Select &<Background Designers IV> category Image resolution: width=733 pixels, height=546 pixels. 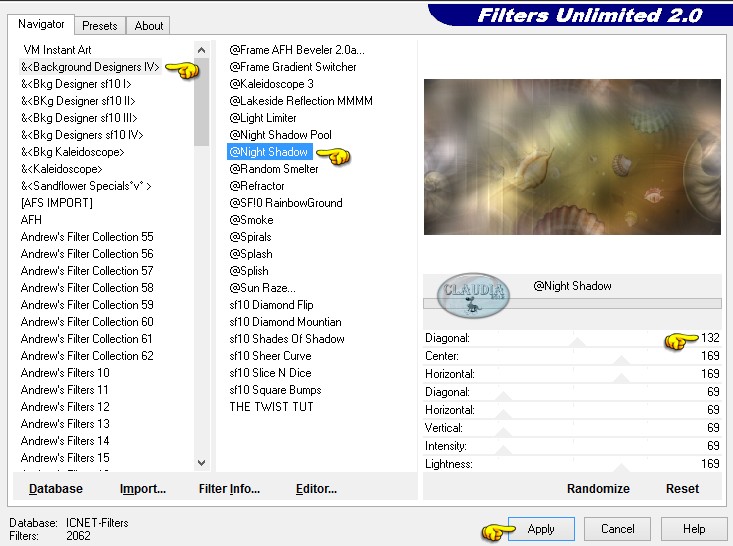point(90,67)
